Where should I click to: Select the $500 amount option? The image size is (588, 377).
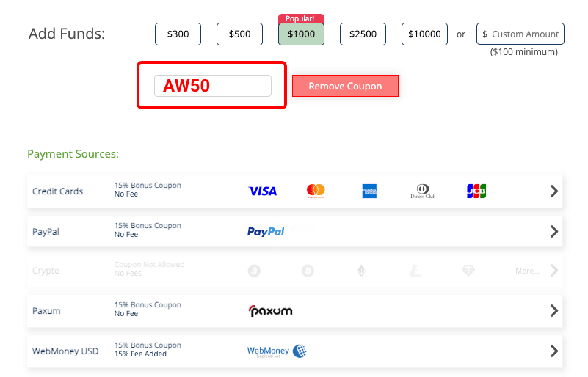239,34
